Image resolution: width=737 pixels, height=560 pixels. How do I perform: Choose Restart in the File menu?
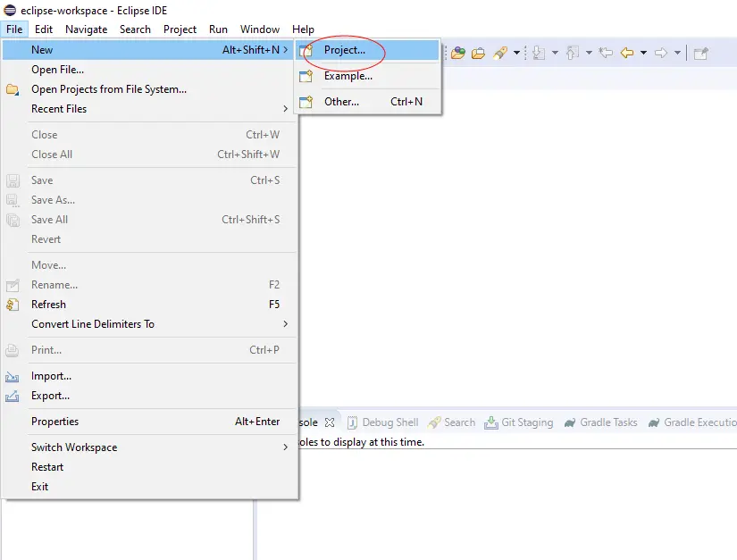[x=150, y=467]
